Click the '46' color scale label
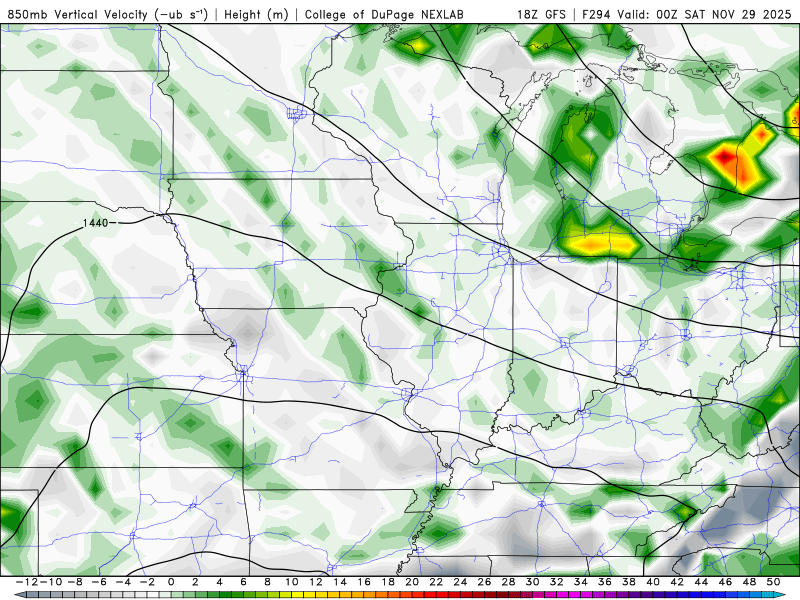This screenshot has width=800, height=600. coord(726,582)
